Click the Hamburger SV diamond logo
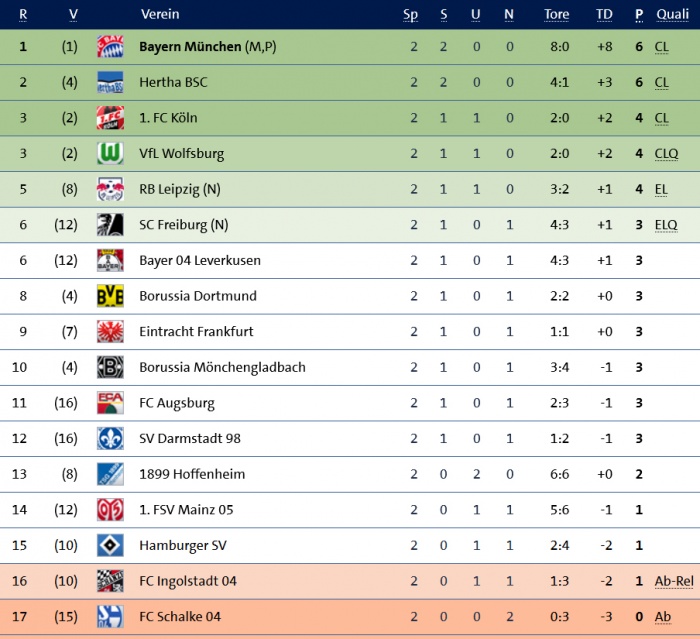The image size is (700, 639). 109,546
